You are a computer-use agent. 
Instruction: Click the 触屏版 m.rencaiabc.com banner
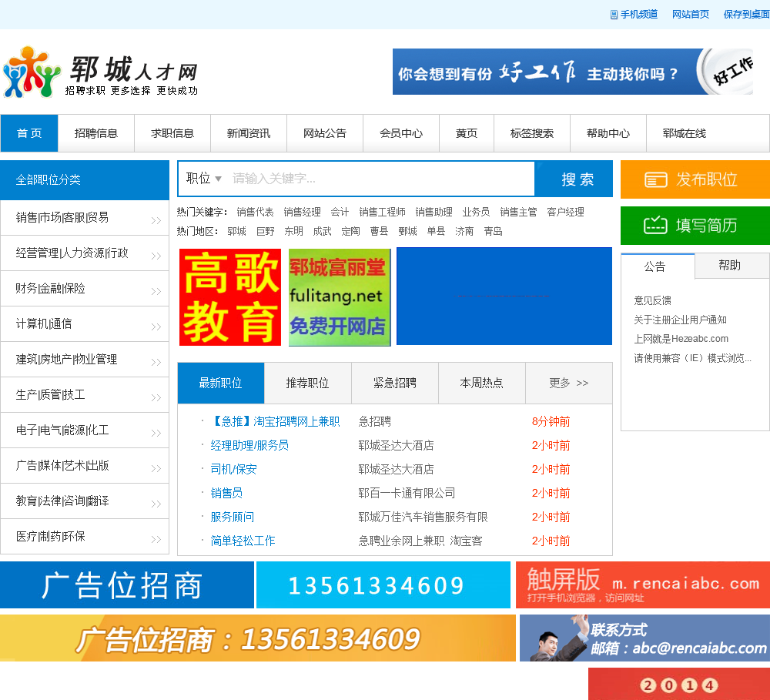point(643,585)
